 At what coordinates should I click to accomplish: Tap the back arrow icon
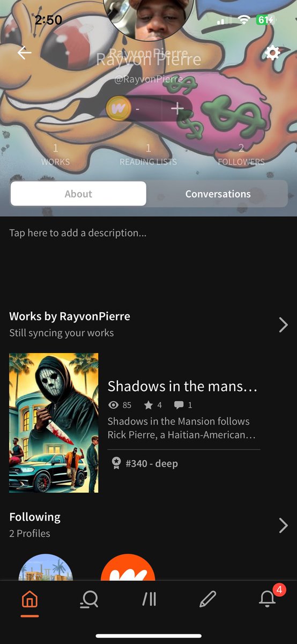(x=24, y=53)
